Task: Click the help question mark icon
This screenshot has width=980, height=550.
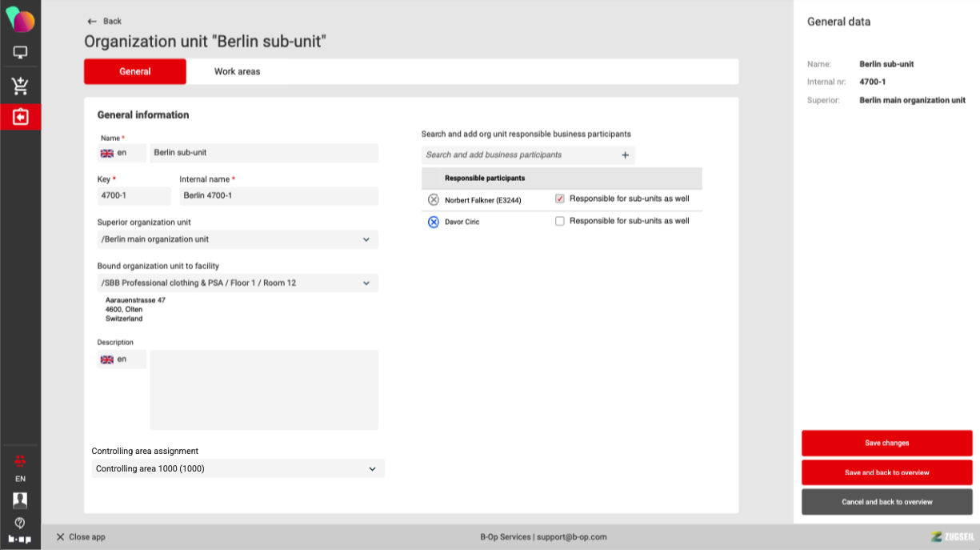Action: pyautogui.click(x=20, y=523)
